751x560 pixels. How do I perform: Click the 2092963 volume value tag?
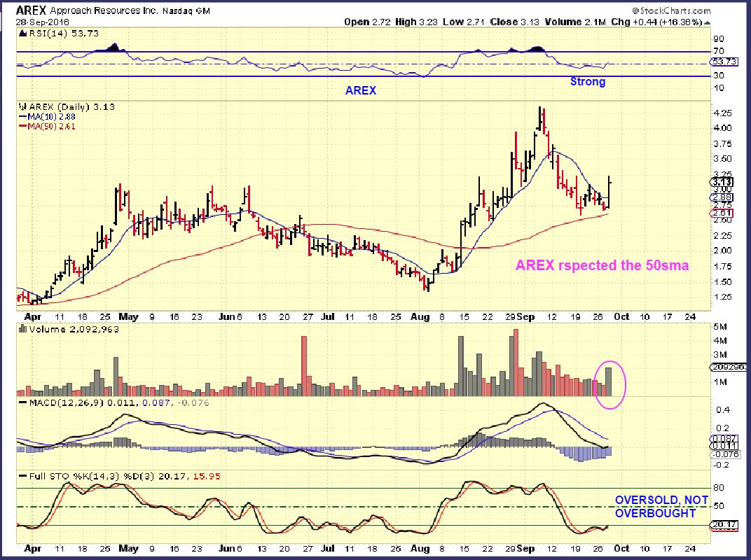point(729,367)
